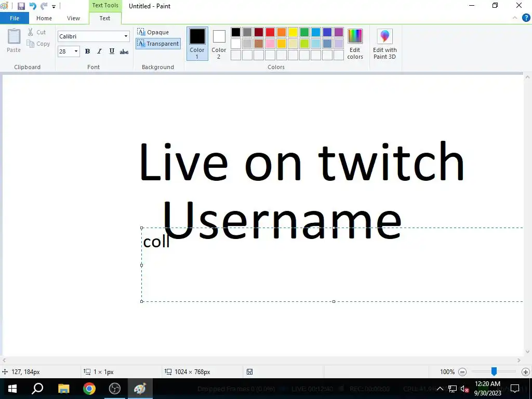This screenshot has width=532, height=399.
Task: Select Color 2 background button
Action: 219,44
